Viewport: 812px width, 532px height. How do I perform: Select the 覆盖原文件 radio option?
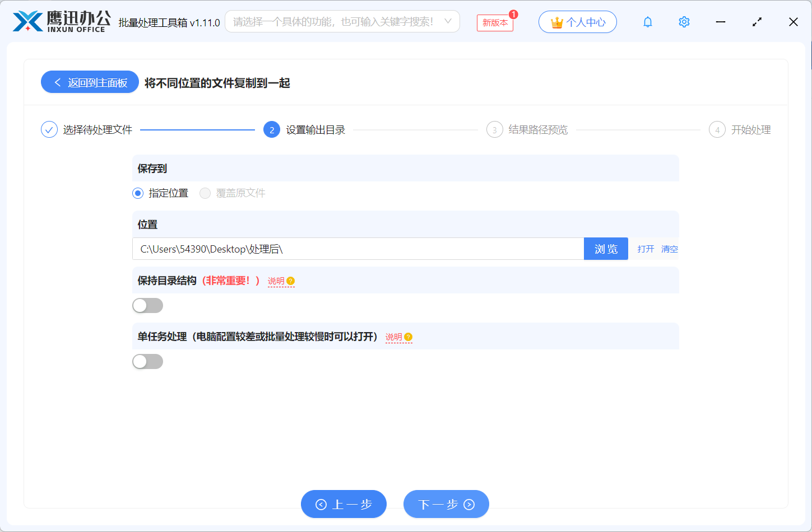pos(205,193)
